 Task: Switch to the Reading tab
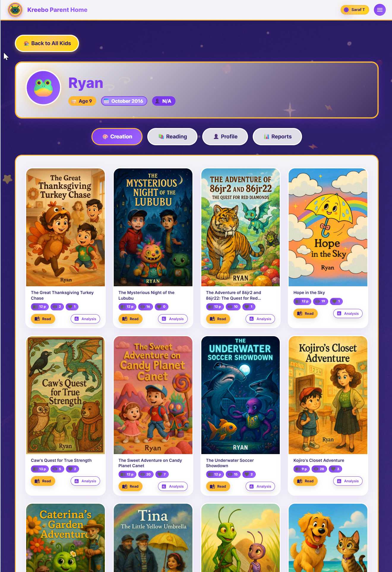point(173,137)
